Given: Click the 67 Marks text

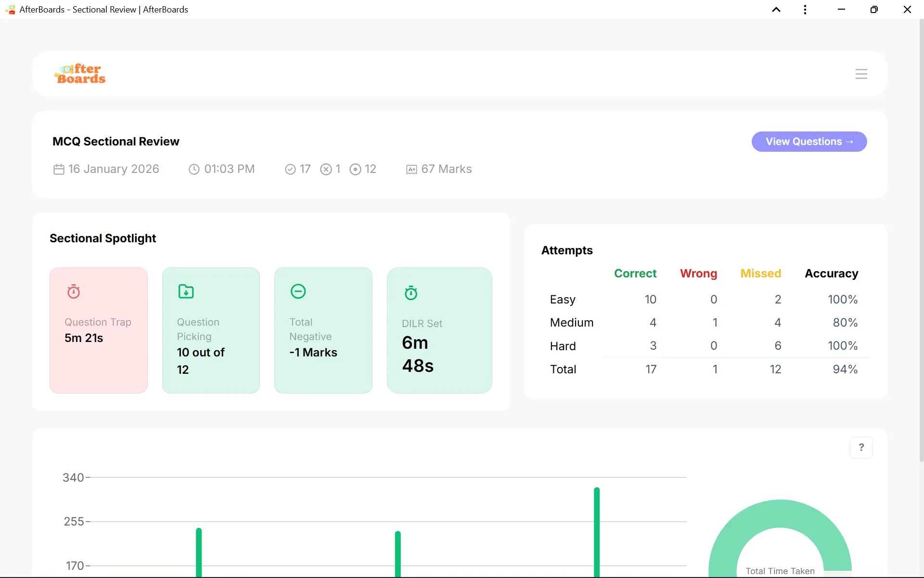Looking at the screenshot, I should pos(446,170).
